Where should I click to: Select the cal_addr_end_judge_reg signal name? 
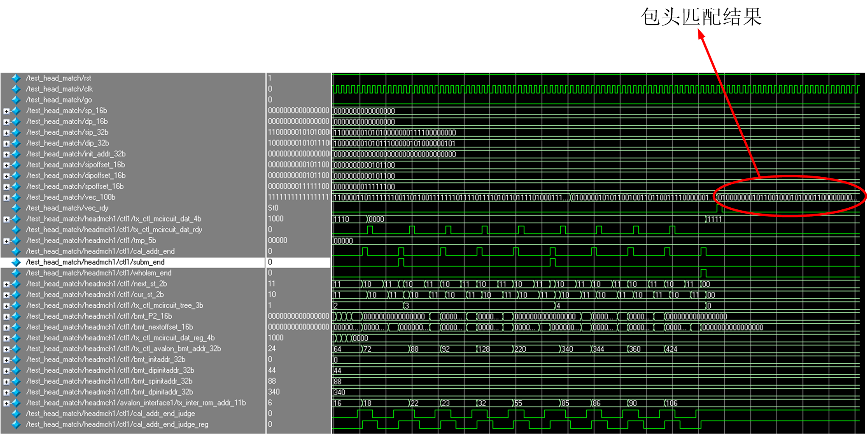click(x=117, y=424)
